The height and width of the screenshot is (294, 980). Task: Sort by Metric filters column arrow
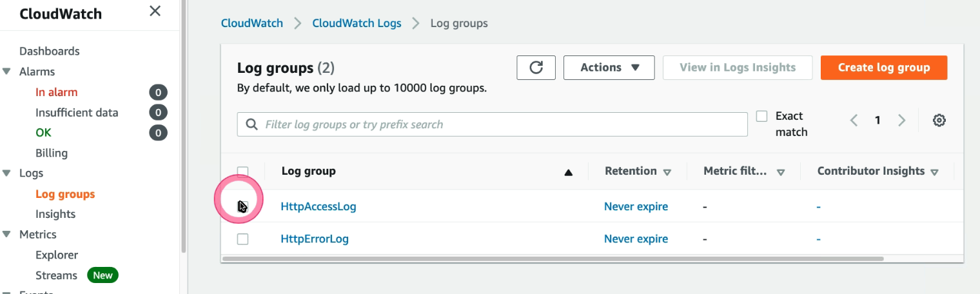pyautogui.click(x=781, y=172)
